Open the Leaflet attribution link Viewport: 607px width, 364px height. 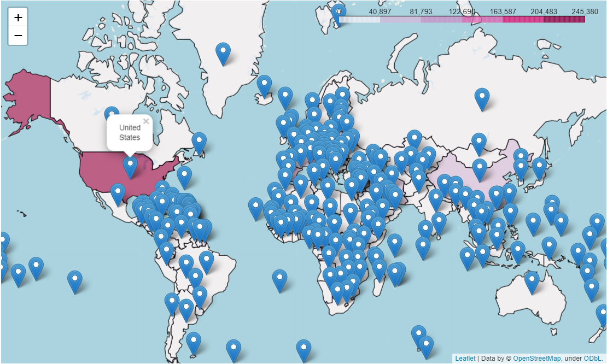tap(465, 358)
